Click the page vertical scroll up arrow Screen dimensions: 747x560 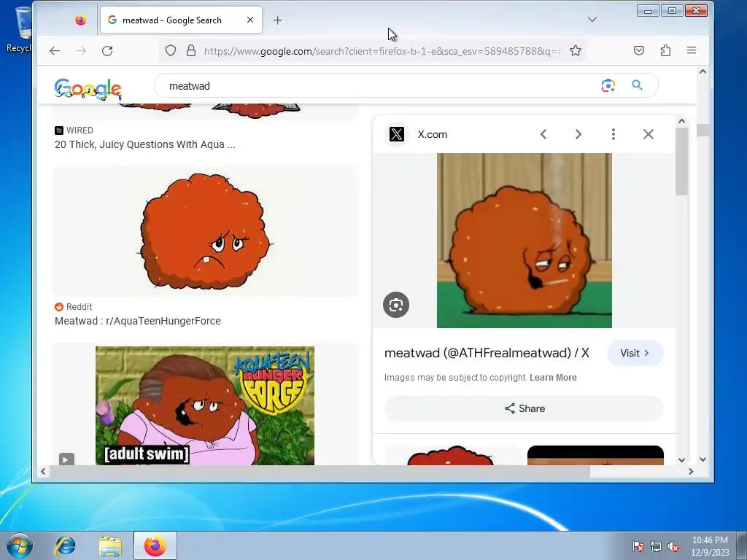[x=703, y=72]
